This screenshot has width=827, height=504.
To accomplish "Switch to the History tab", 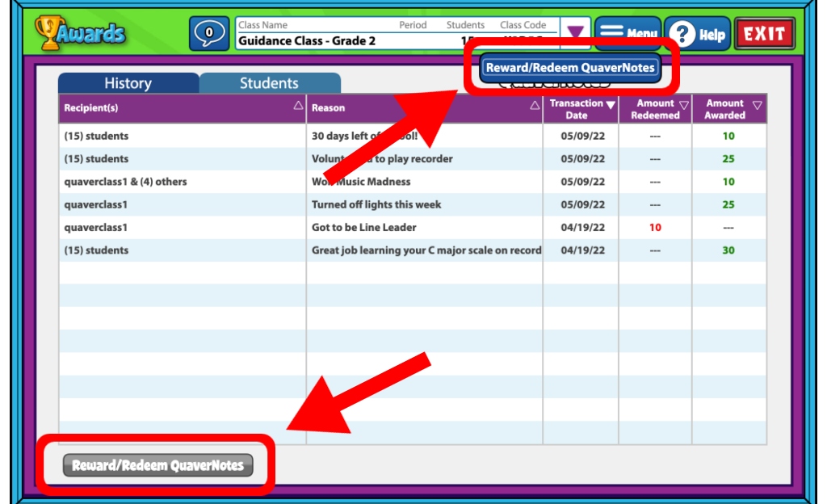I will pos(128,82).
